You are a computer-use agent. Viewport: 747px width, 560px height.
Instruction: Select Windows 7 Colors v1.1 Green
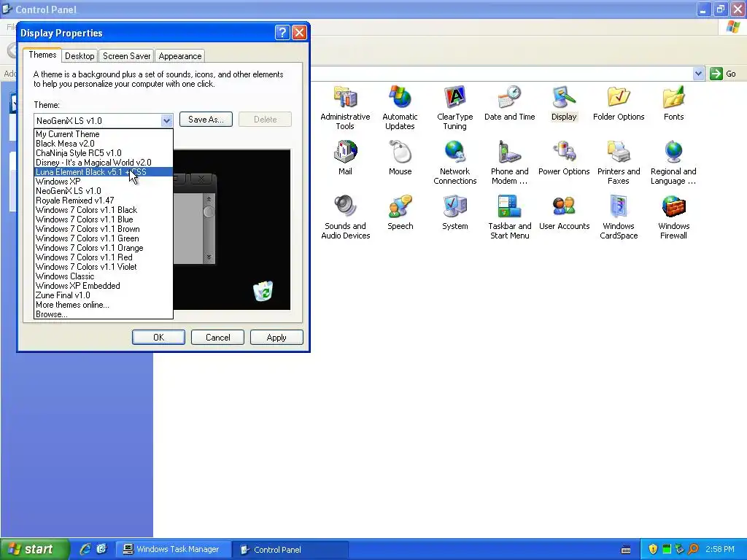click(104, 238)
